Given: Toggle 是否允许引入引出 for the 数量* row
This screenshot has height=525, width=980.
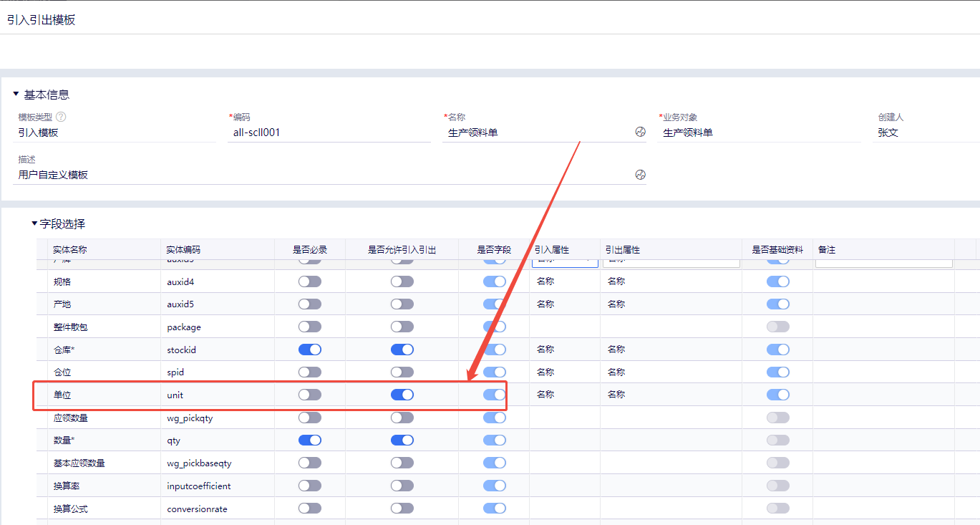Looking at the screenshot, I should pos(402,440).
